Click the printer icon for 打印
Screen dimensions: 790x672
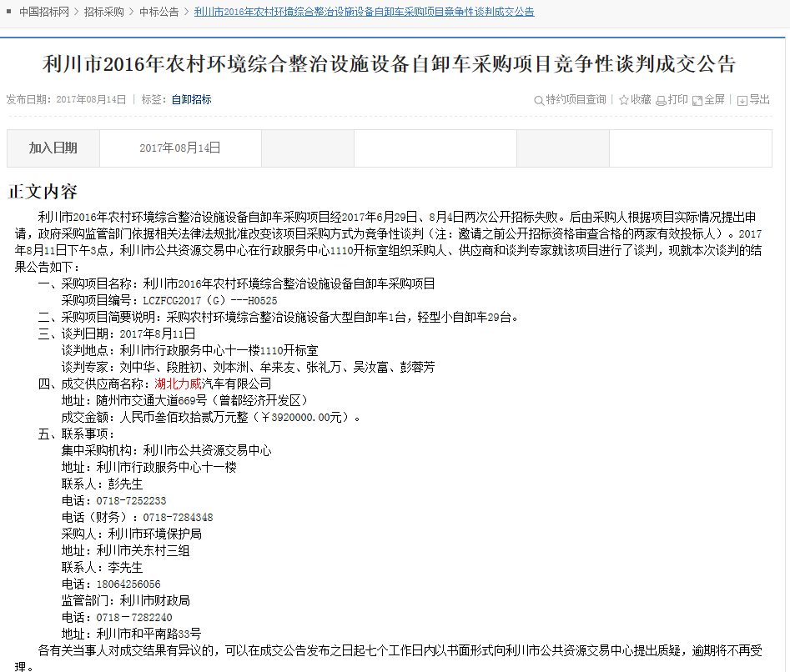[x=661, y=101]
